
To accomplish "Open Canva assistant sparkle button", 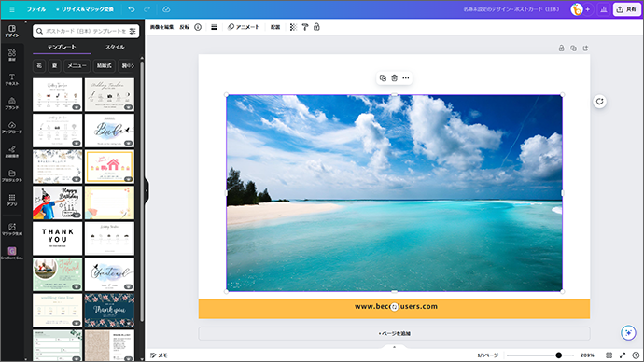I will click(x=628, y=333).
